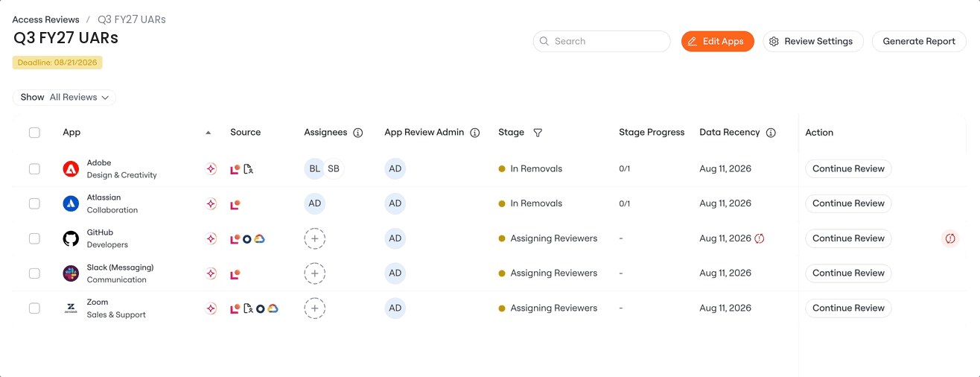Viewport: 980px width, 377px height.
Task: Click the Assignees info icon
Action: 358,133
